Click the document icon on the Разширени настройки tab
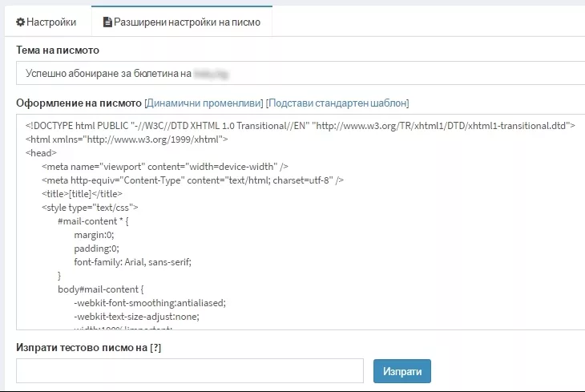585x392 pixels. coord(107,22)
